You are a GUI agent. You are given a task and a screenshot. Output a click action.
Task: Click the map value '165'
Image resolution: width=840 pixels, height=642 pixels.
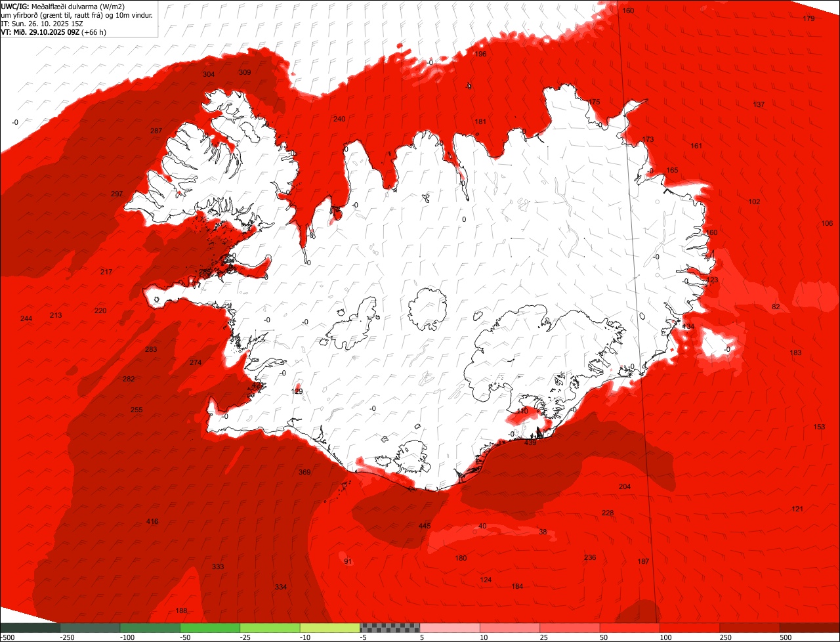tap(672, 170)
